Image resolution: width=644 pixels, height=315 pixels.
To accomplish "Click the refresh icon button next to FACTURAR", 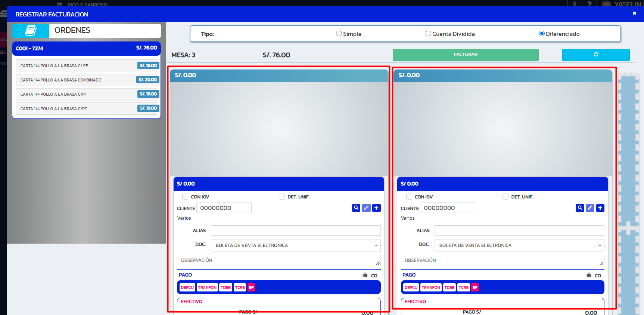I will click(596, 55).
